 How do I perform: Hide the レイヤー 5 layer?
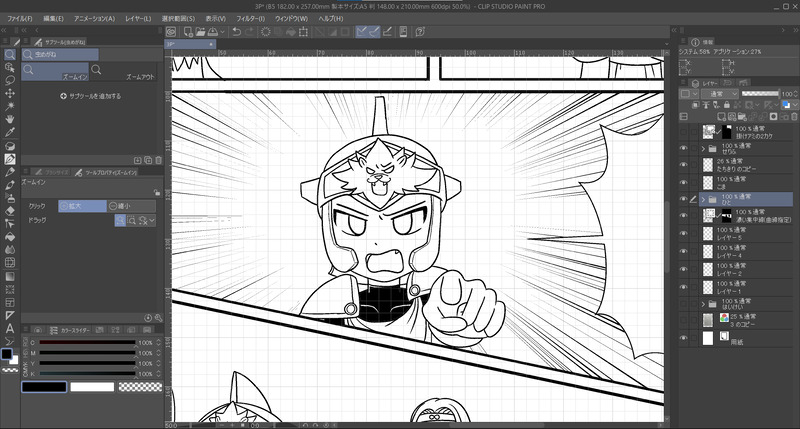(x=683, y=234)
